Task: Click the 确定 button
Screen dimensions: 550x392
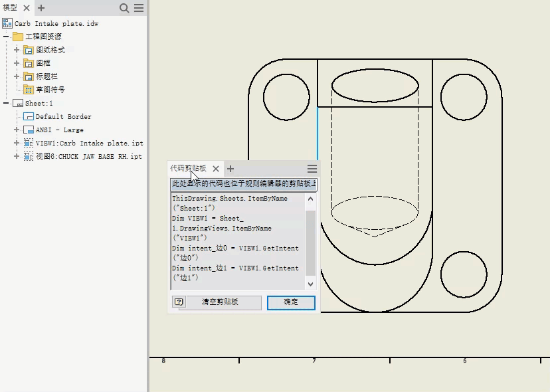Action: 291,302
